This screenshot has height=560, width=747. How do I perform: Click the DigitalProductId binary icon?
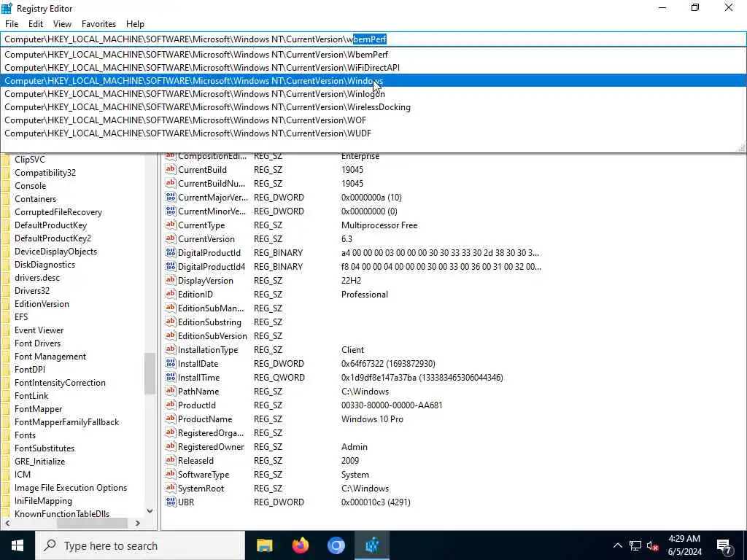[171, 252]
